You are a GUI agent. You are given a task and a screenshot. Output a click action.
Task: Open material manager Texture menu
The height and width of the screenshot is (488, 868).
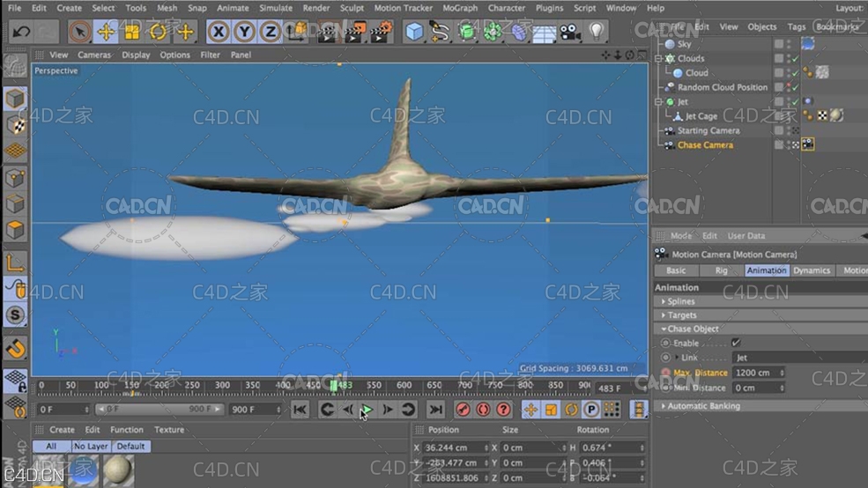coord(169,429)
